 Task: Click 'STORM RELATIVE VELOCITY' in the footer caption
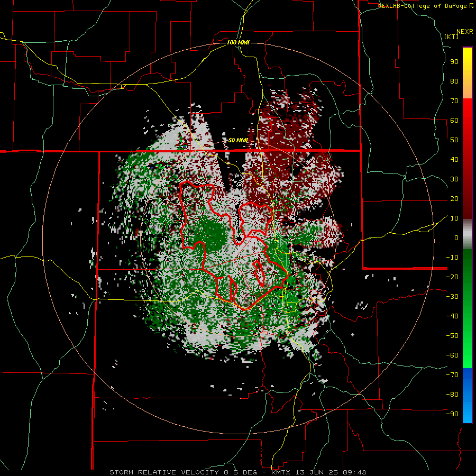[x=164, y=472]
